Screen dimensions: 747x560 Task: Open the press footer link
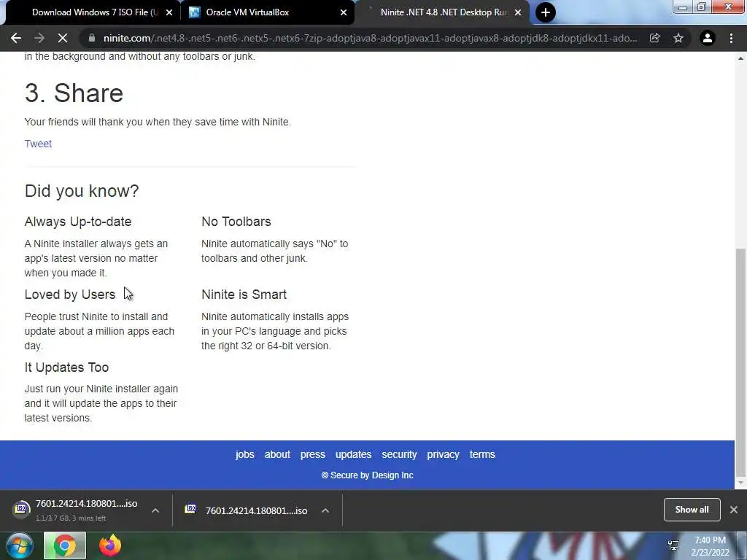[312, 455]
